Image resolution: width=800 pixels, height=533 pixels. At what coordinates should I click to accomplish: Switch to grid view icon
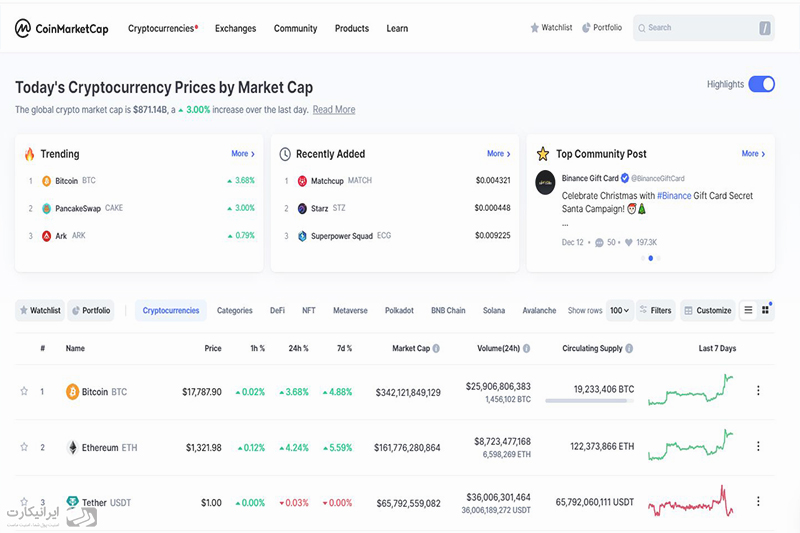[765, 310]
